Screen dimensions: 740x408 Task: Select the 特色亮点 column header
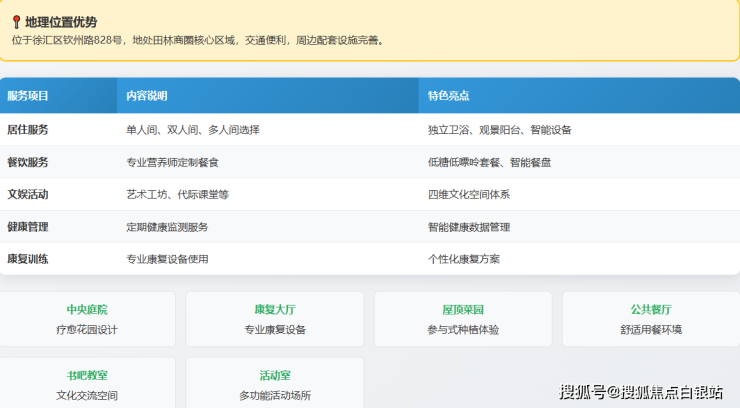click(x=449, y=96)
